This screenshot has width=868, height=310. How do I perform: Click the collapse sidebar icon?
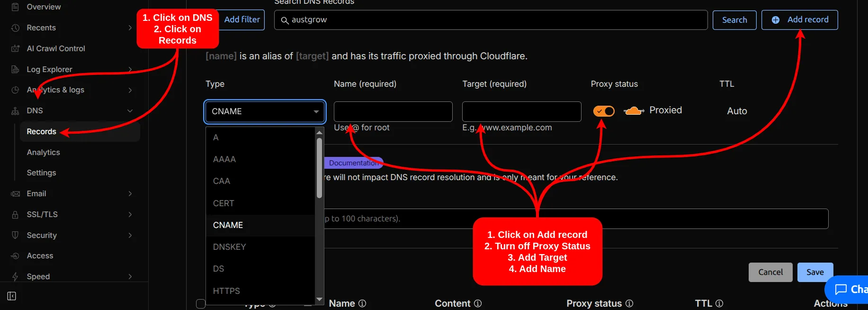point(12,296)
